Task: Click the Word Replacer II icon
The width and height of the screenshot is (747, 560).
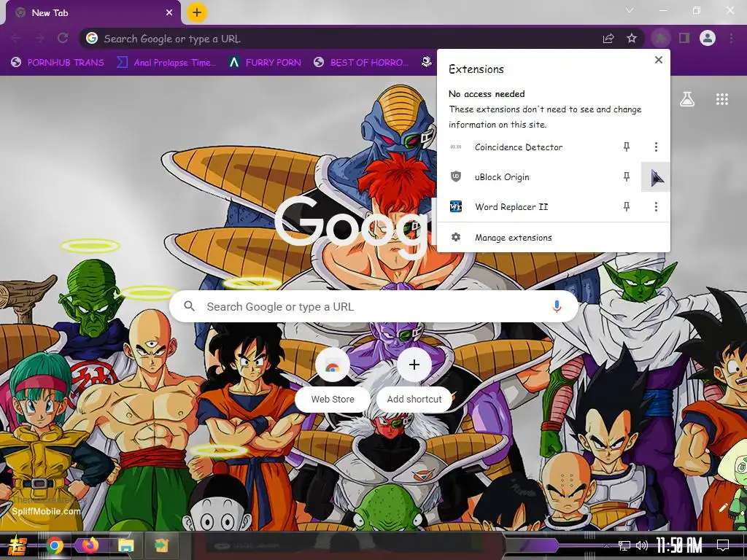Action: (456, 206)
